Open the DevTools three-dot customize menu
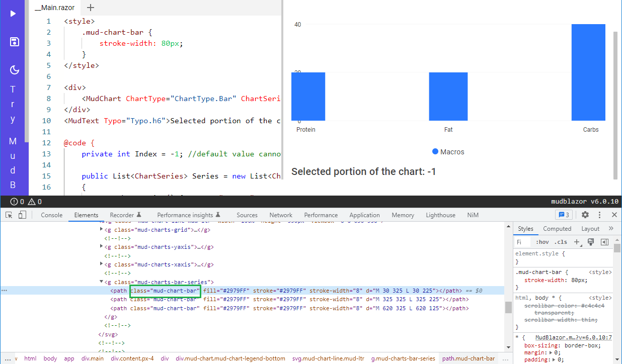This screenshot has width=622, height=364. (599, 215)
